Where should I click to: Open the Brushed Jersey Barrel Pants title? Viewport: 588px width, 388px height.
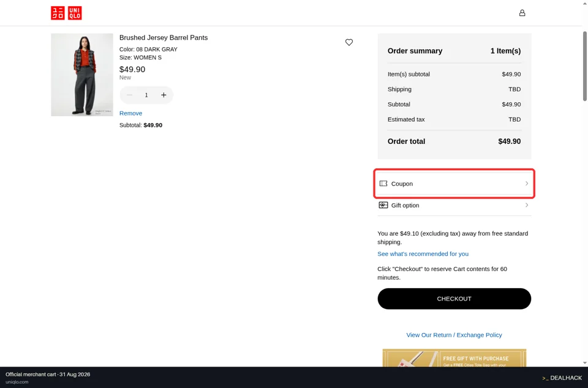(x=164, y=37)
